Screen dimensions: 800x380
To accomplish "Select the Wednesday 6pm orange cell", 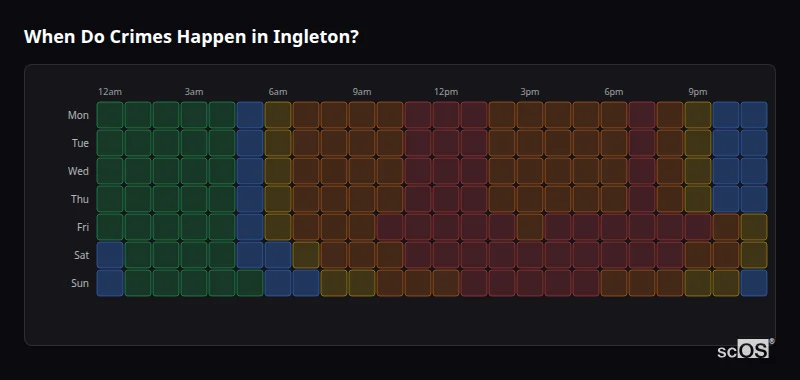I will [x=614, y=171].
